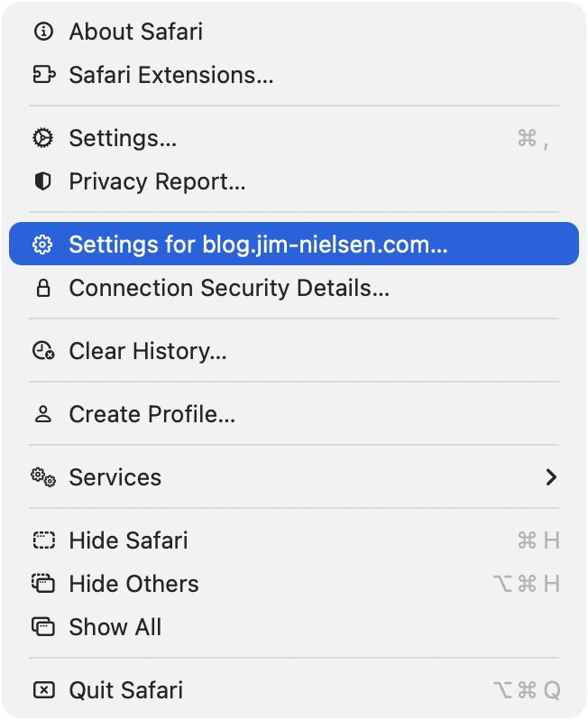Screen dimensions: 588x720
Task: Click the Safari Extensions puzzle icon
Action: [42, 75]
